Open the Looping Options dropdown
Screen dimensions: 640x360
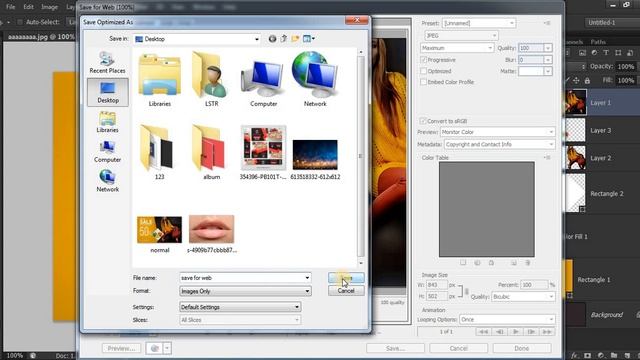(x=507, y=319)
